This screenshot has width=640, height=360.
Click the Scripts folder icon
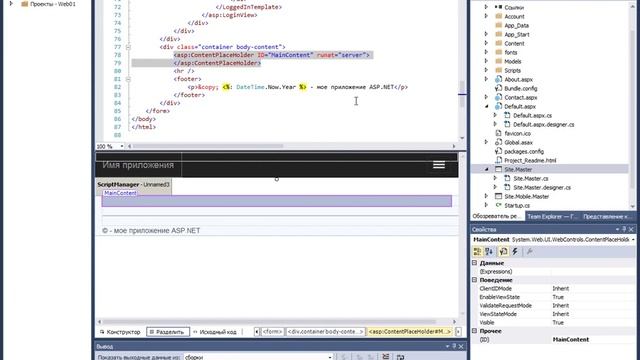click(x=498, y=70)
